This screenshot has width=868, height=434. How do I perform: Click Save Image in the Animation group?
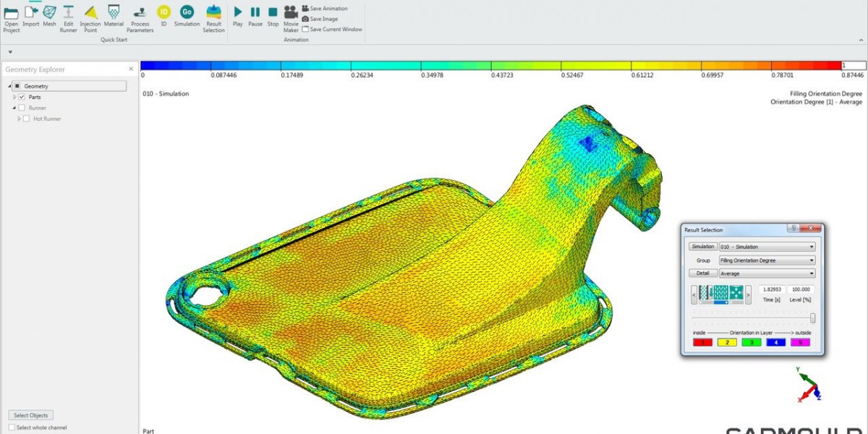tap(323, 19)
